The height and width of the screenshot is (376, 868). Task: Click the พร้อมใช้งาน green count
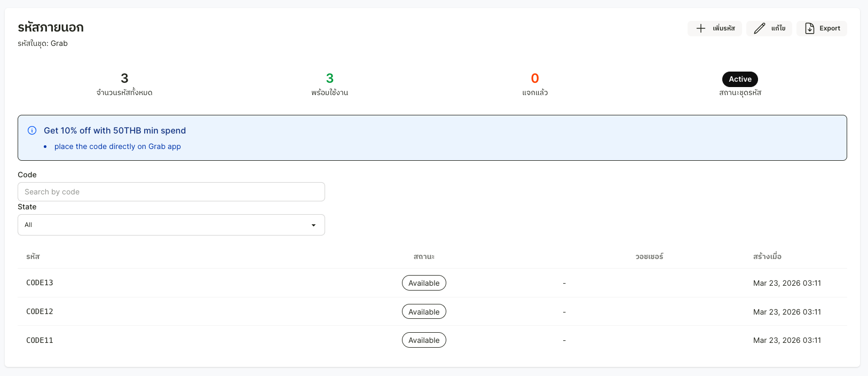pos(330,79)
